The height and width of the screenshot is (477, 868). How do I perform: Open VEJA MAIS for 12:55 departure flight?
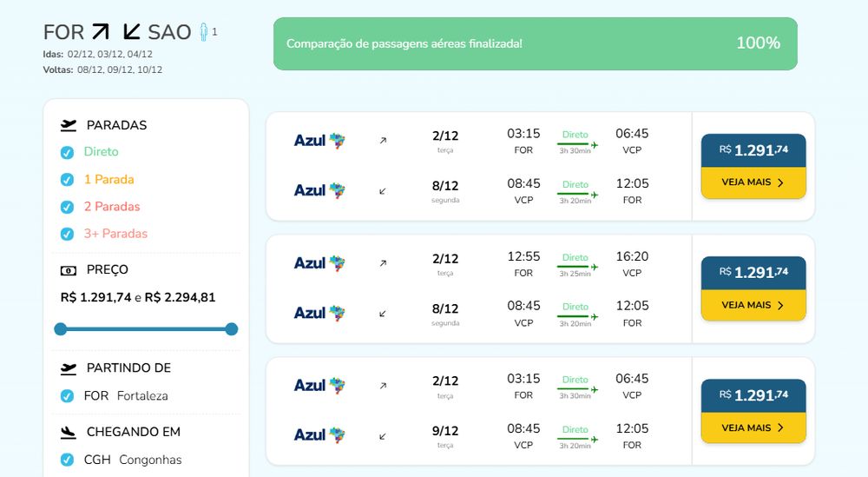click(x=753, y=305)
